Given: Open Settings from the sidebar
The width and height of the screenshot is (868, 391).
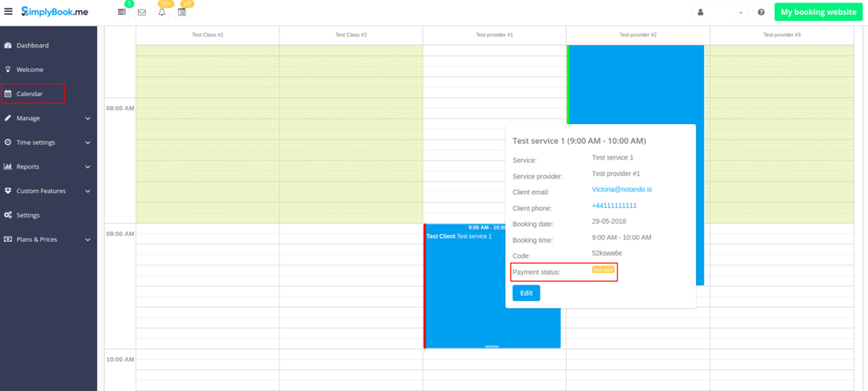Looking at the screenshot, I should (x=28, y=215).
